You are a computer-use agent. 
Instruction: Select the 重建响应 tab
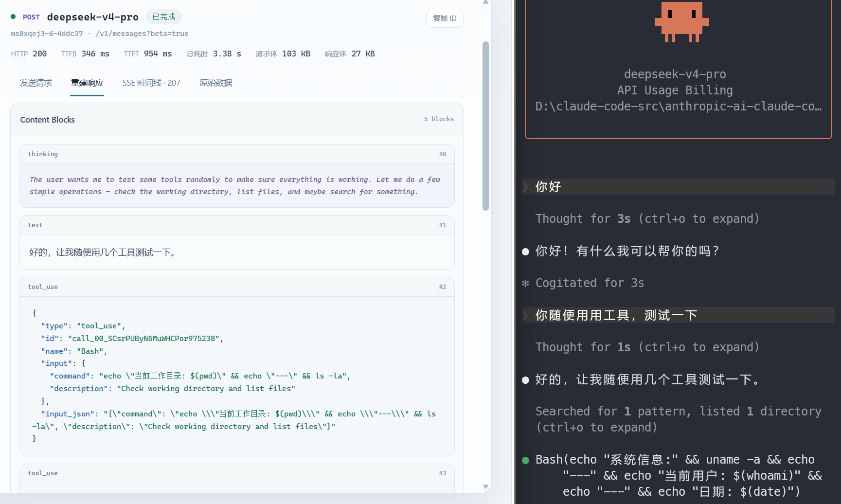[87, 83]
